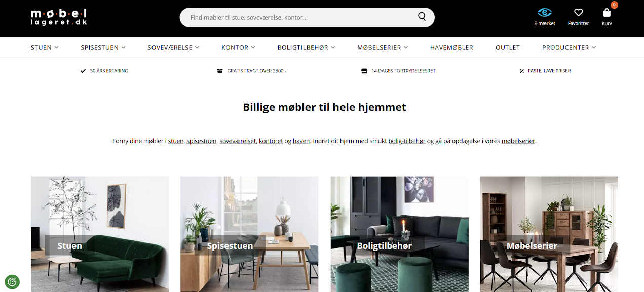Viewport: 644px width, 292px height.
Task: Open the Kurv shopping bag icon
Action: (x=607, y=13)
